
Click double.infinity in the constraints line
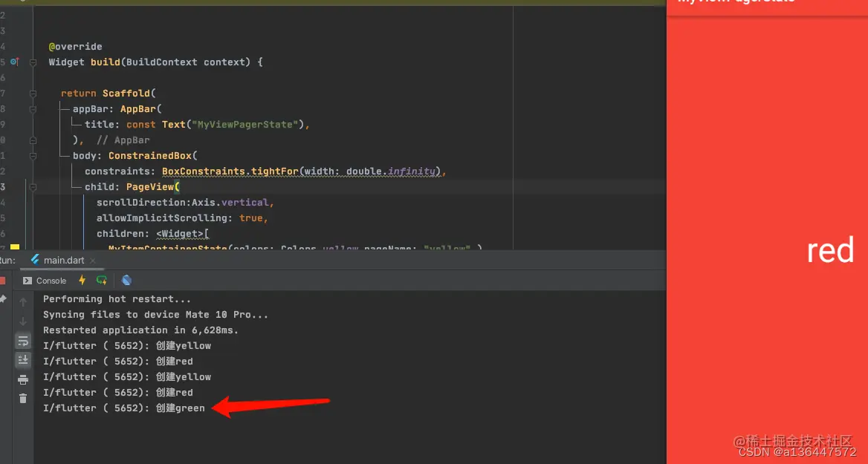click(391, 171)
